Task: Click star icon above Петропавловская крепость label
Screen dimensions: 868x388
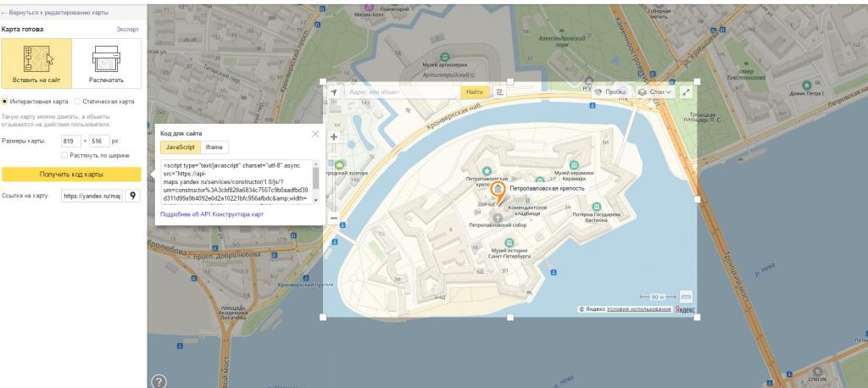Action: [487, 170]
